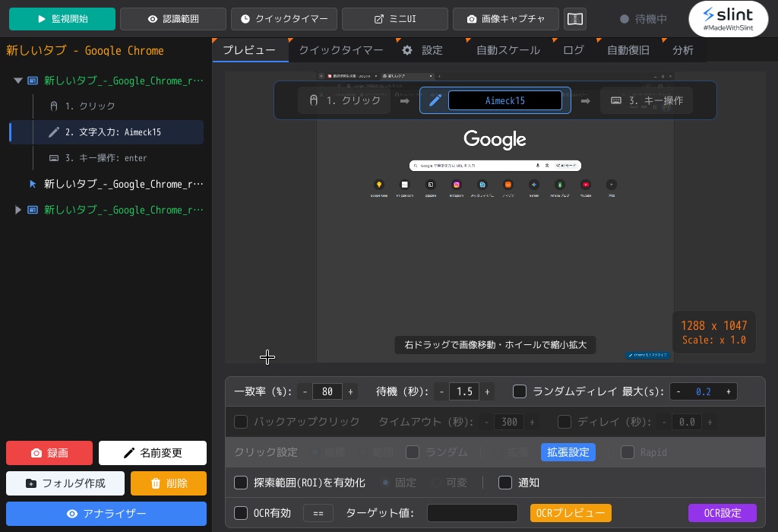Open the 自動復旧 tab

coord(628,50)
